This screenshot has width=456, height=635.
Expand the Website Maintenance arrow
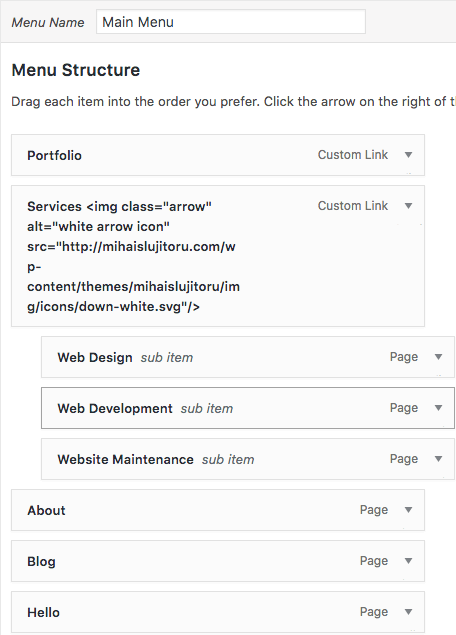click(x=438, y=459)
